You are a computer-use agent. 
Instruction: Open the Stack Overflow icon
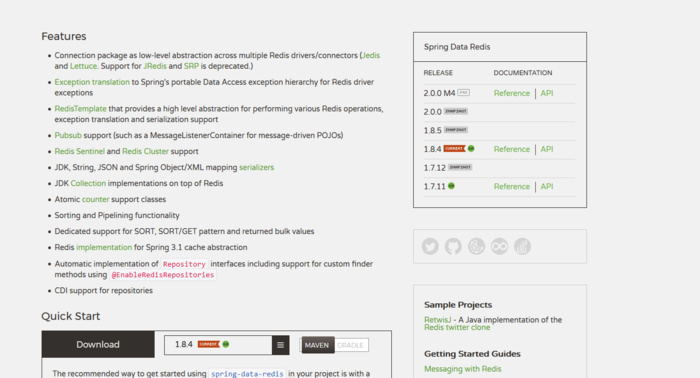(522, 246)
